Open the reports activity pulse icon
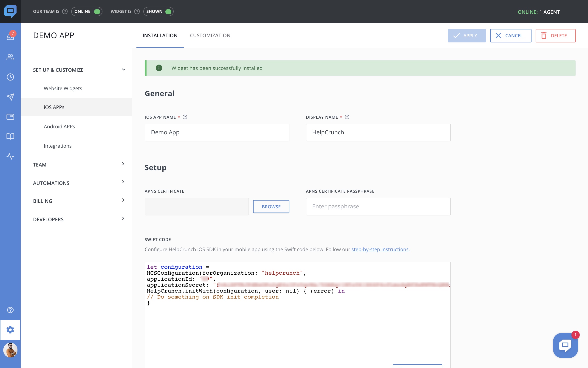This screenshot has width=588, height=368. (x=10, y=156)
